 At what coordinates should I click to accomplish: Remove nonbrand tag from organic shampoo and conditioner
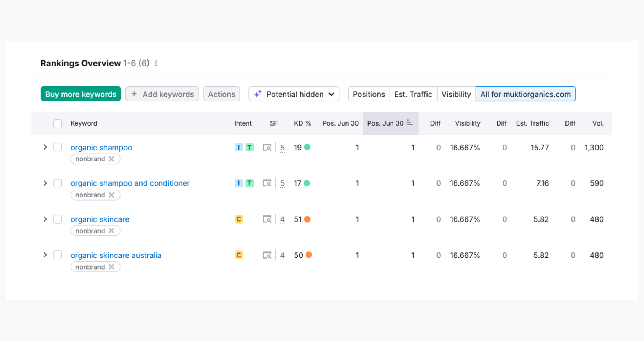[112, 195]
